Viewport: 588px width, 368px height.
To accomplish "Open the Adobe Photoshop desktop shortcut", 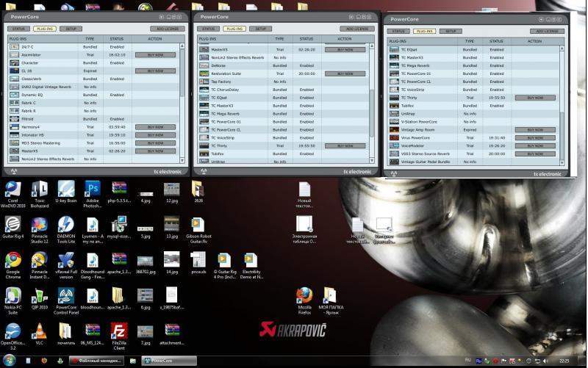I will (93, 190).
